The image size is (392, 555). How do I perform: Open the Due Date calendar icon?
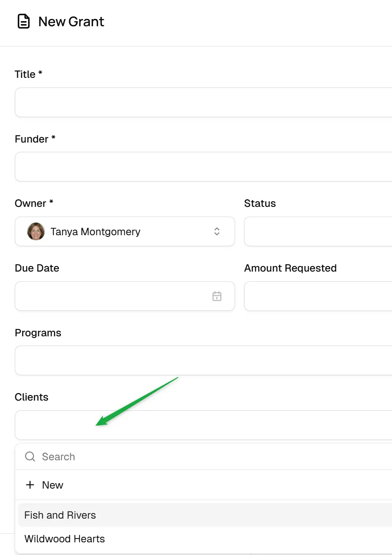click(x=217, y=296)
